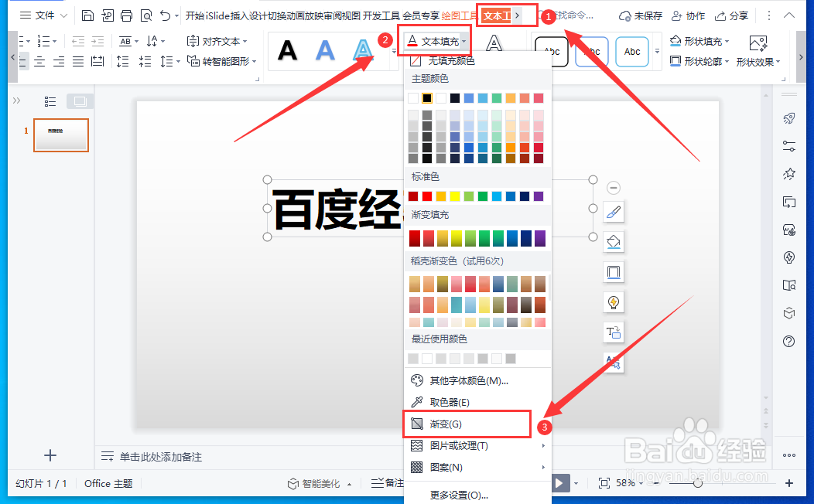Pick the red standard color swatch

[x=426, y=196]
